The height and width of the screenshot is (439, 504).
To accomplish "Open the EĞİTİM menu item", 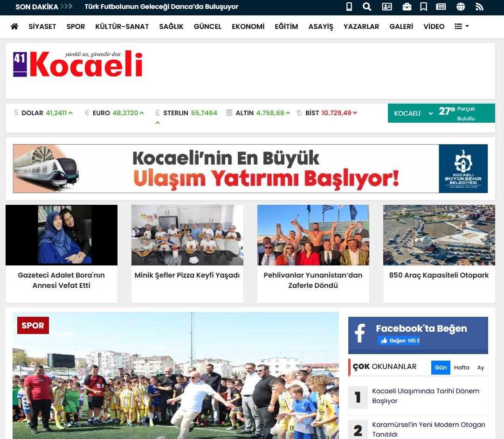I will coord(286,27).
